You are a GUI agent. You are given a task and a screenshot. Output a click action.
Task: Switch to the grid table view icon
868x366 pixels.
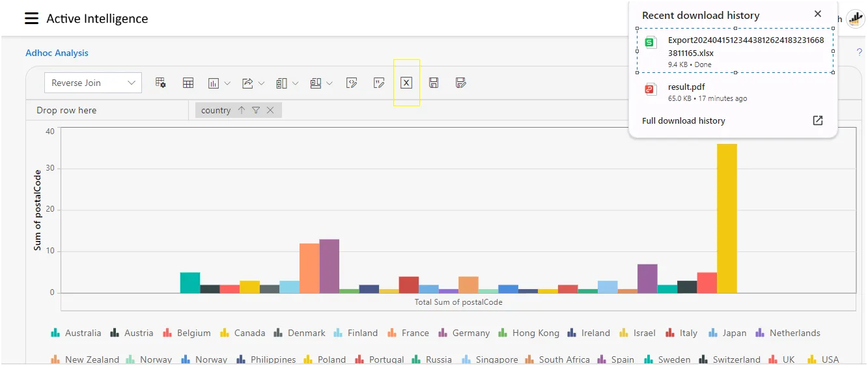point(188,83)
